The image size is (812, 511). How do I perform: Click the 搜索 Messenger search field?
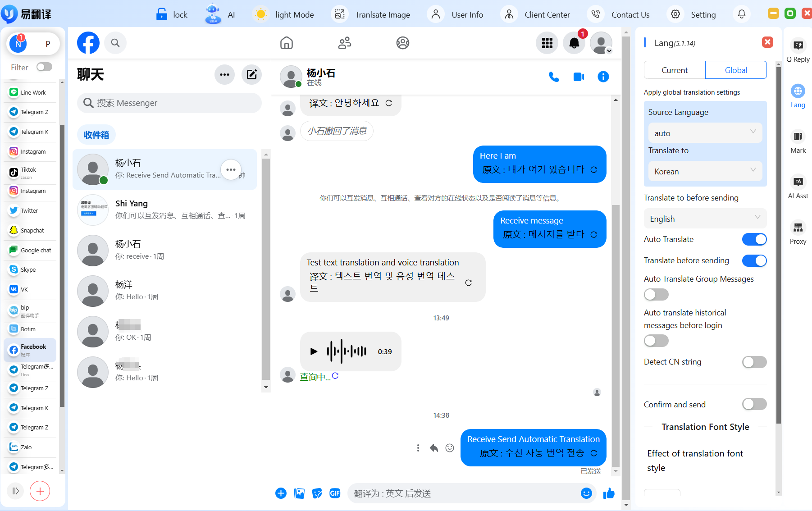point(169,103)
